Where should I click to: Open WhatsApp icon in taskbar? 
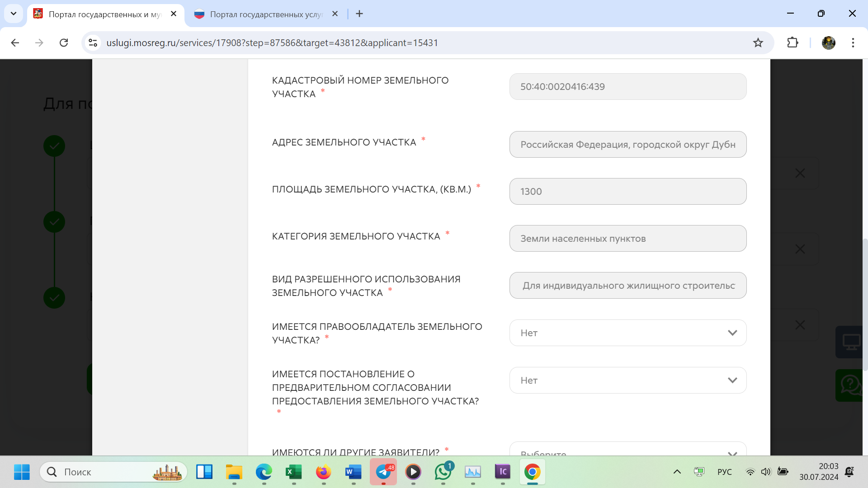click(443, 472)
